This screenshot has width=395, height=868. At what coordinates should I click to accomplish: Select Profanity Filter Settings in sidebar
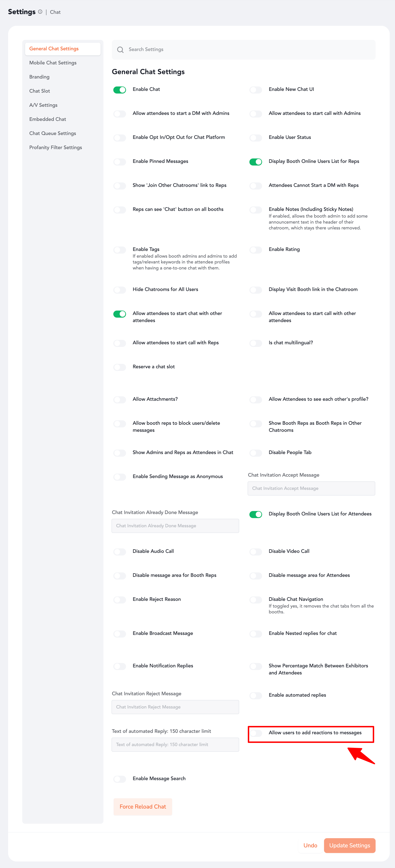56,147
